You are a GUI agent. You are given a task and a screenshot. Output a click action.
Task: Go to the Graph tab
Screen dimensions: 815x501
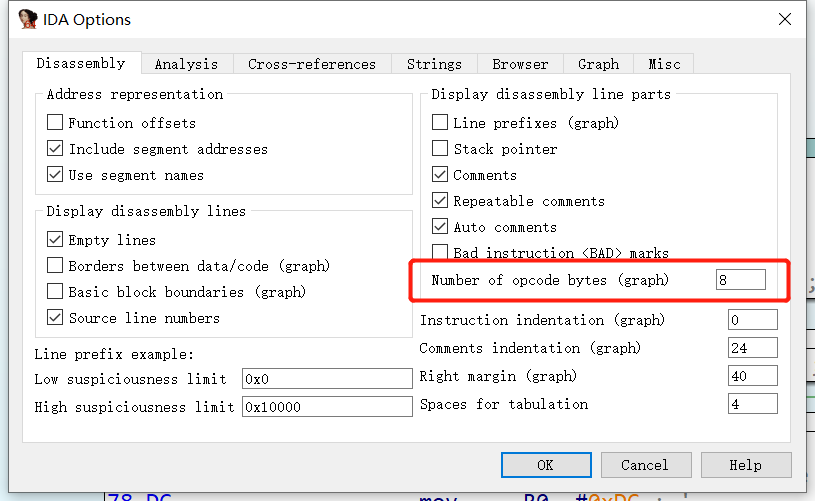tap(598, 64)
